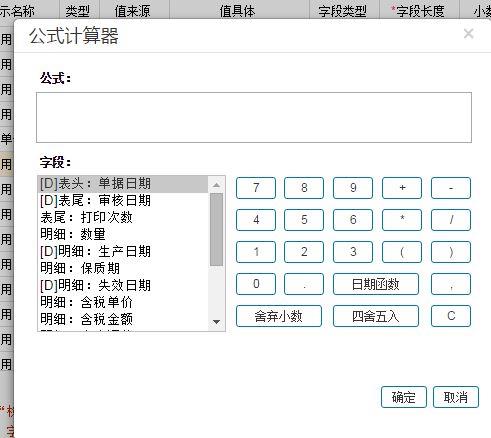
Task: Click the 字段长度 column header behind dialog
Action: 419,11
